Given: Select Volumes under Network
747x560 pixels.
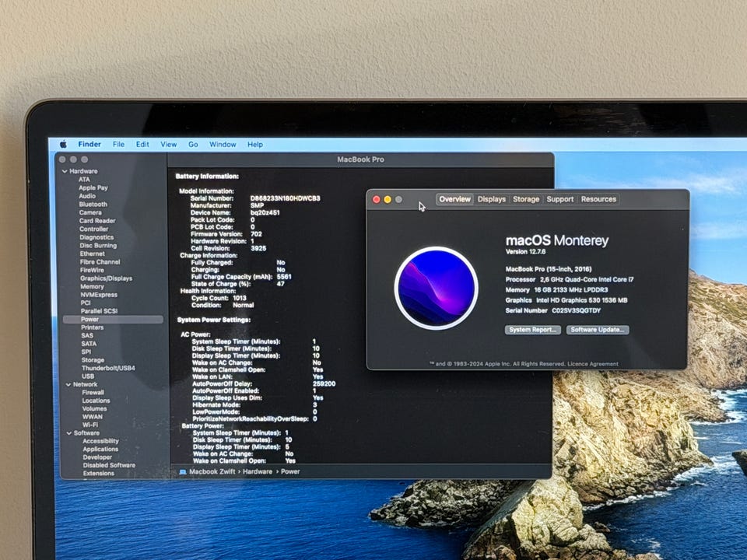Looking at the screenshot, I should [94, 409].
